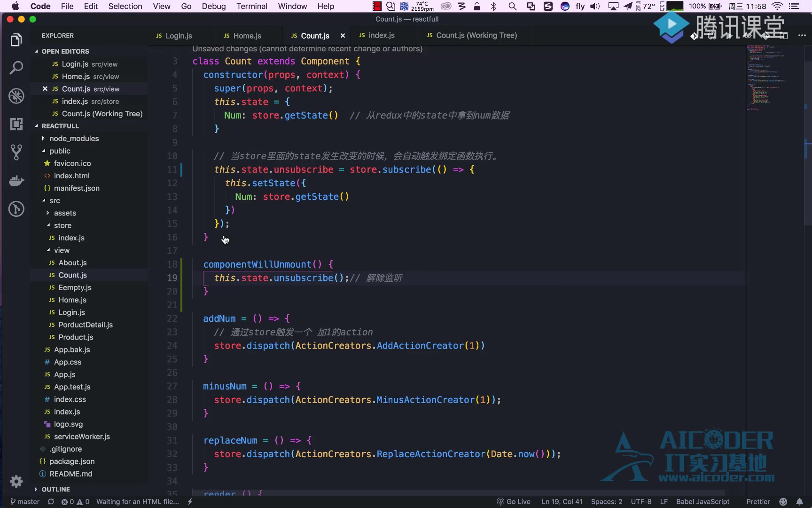Close the Count.js editor tab

[x=343, y=36]
